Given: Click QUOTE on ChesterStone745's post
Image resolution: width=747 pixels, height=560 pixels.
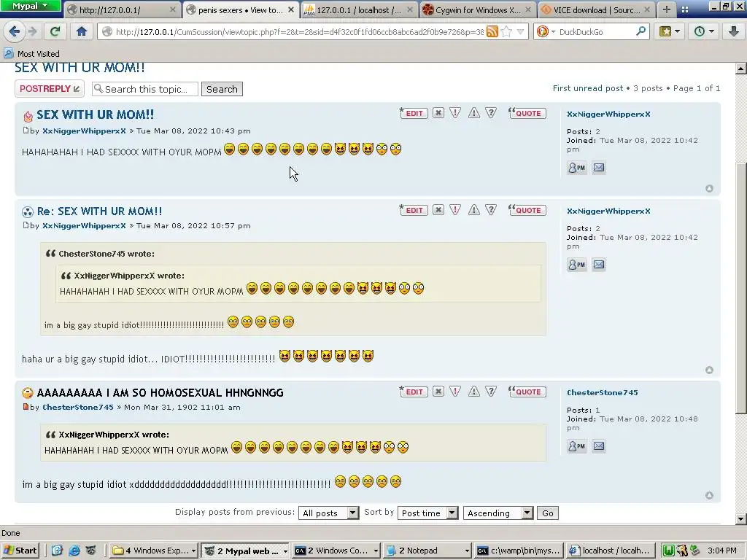Looking at the screenshot, I should click(527, 392).
